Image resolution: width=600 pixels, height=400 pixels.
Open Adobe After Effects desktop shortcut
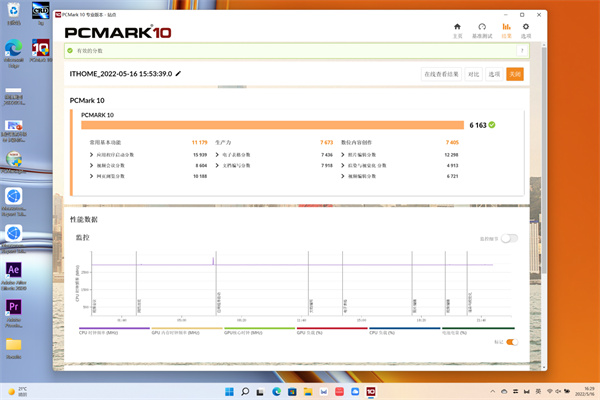pos(14,276)
